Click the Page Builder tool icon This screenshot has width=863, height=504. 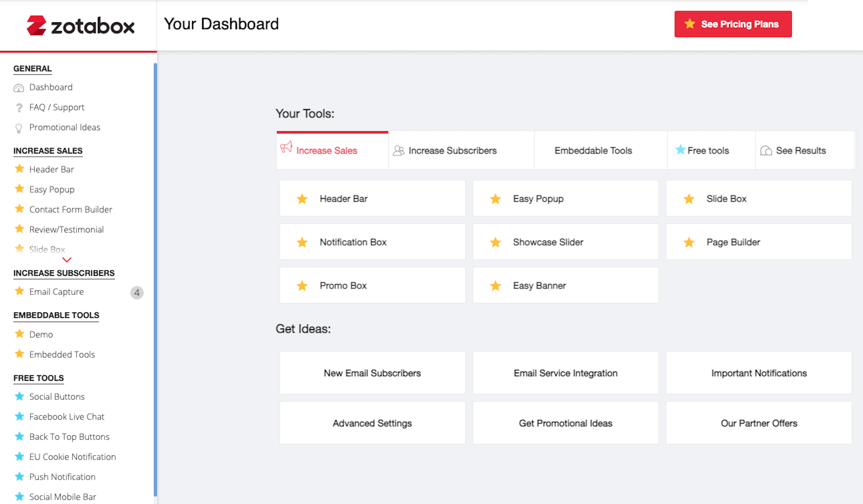(689, 242)
